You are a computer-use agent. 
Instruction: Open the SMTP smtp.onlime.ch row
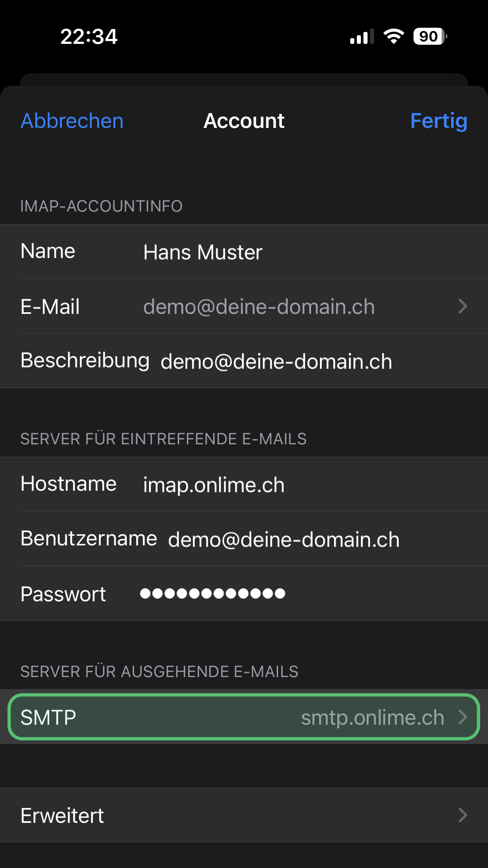244,717
